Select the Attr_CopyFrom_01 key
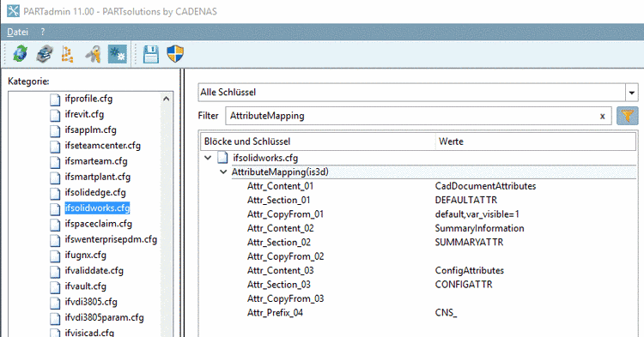The image size is (644, 337). (285, 214)
